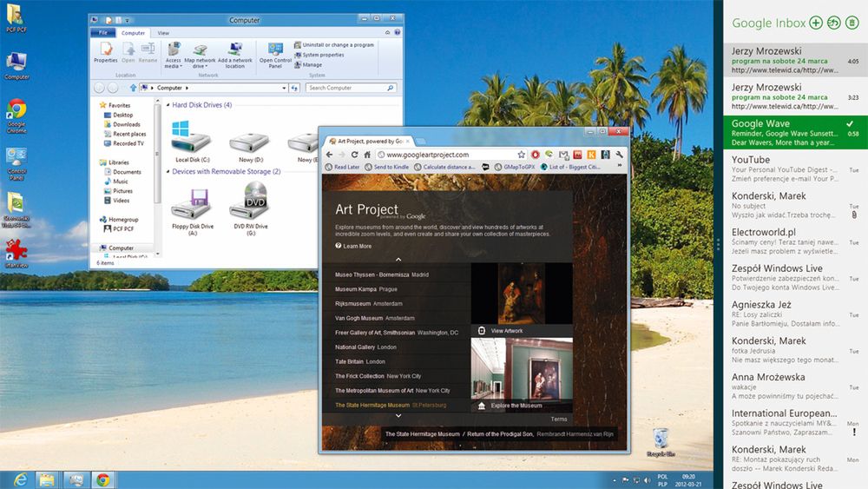The width and height of the screenshot is (868, 489).
Task: Collapse Devices with Removable Storage group
Action: click(x=168, y=172)
